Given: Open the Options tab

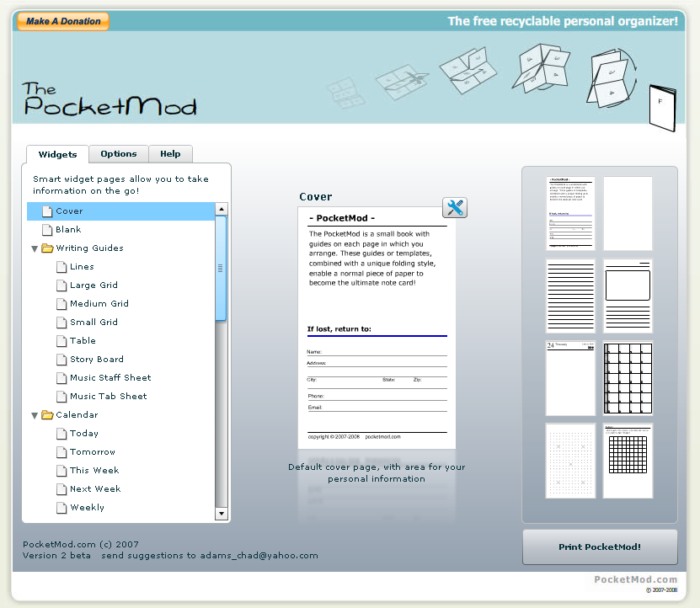Looking at the screenshot, I should pyautogui.click(x=119, y=154).
